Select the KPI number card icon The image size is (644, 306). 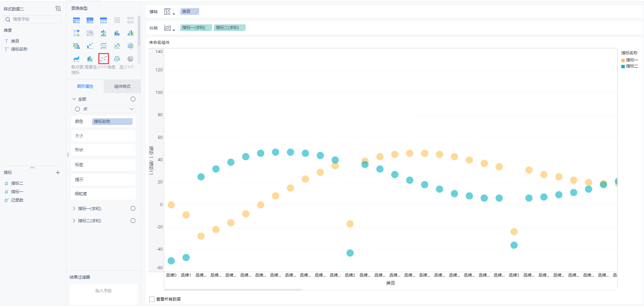coord(117,21)
